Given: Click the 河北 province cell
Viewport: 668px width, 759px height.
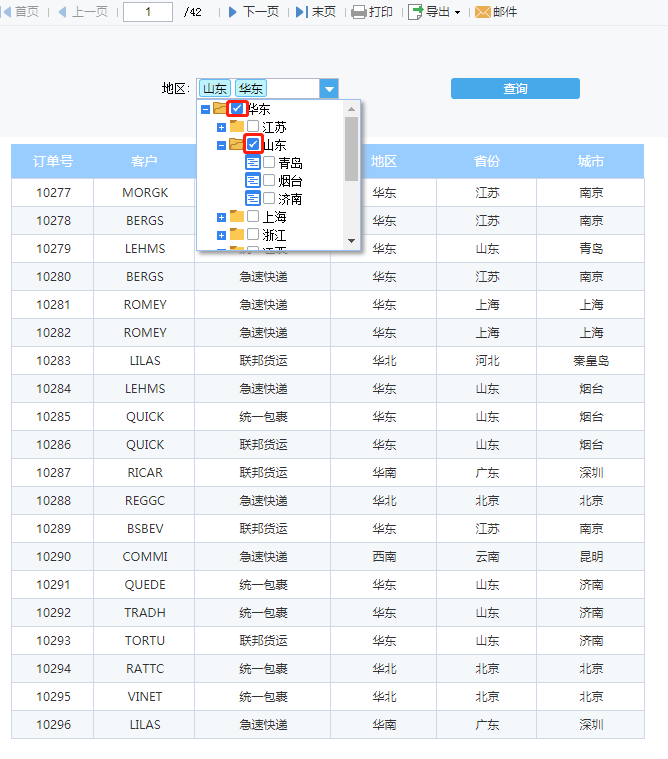Looking at the screenshot, I should point(486,361).
